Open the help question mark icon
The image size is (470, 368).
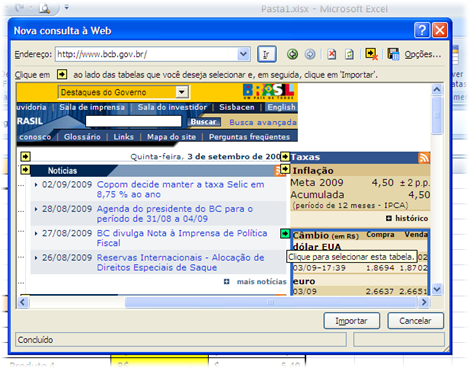(422, 30)
